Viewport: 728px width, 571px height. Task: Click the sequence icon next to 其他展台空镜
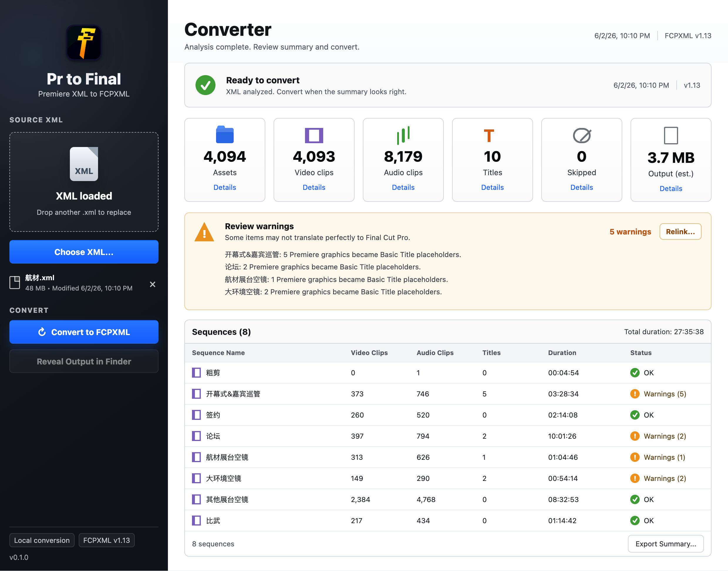coord(196,499)
